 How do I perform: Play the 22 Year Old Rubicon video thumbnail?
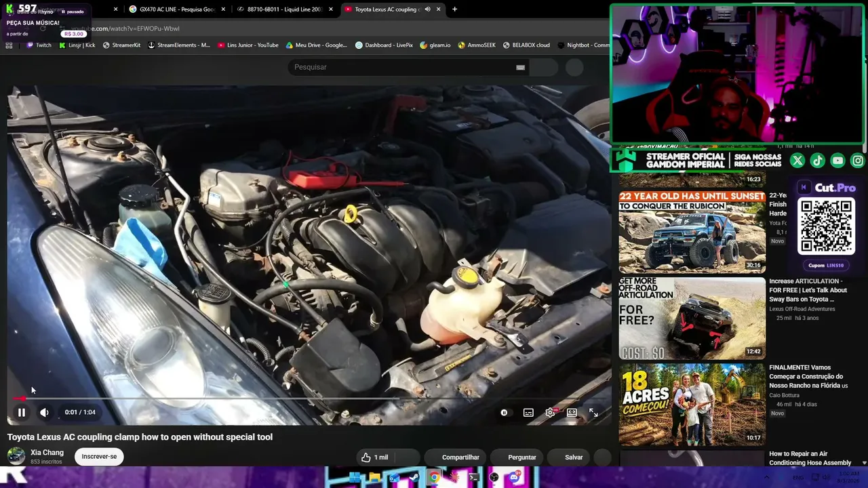tap(692, 231)
